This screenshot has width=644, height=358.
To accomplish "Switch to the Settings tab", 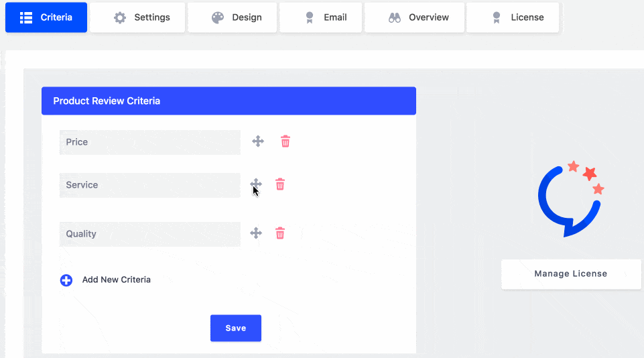I will (x=137, y=17).
